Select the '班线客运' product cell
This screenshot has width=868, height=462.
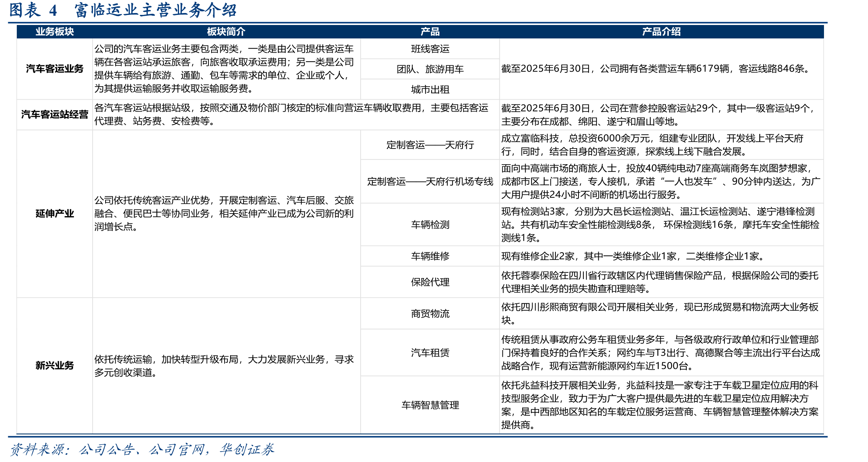[x=430, y=49]
